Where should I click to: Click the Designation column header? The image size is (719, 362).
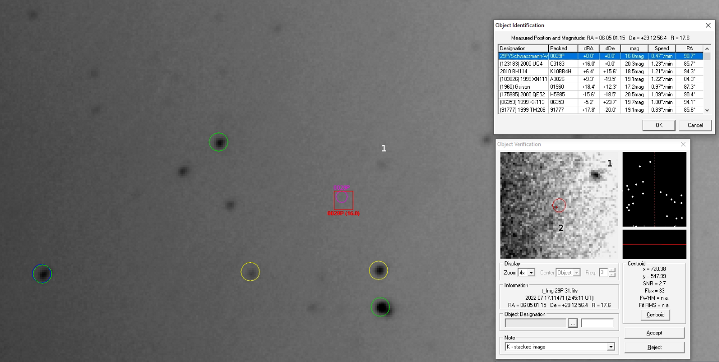(x=523, y=48)
